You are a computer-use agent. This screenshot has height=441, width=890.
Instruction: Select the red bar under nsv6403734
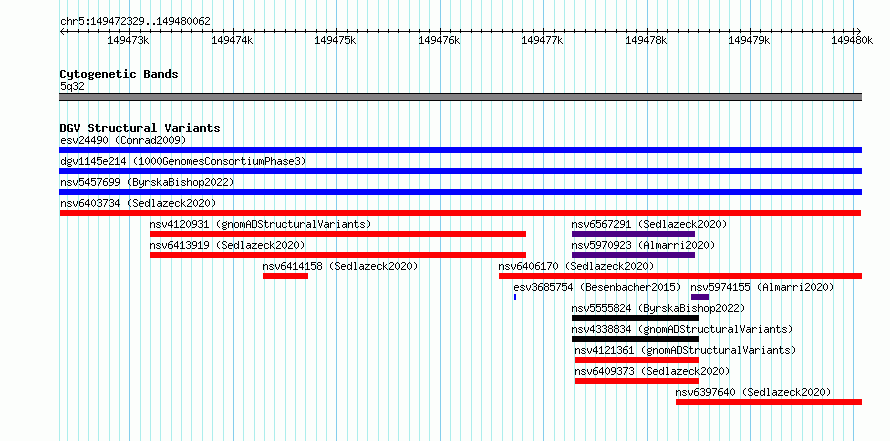[x=460, y=213]
